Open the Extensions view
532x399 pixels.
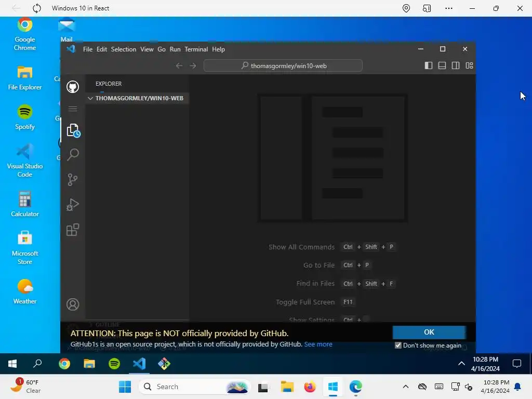73,230
